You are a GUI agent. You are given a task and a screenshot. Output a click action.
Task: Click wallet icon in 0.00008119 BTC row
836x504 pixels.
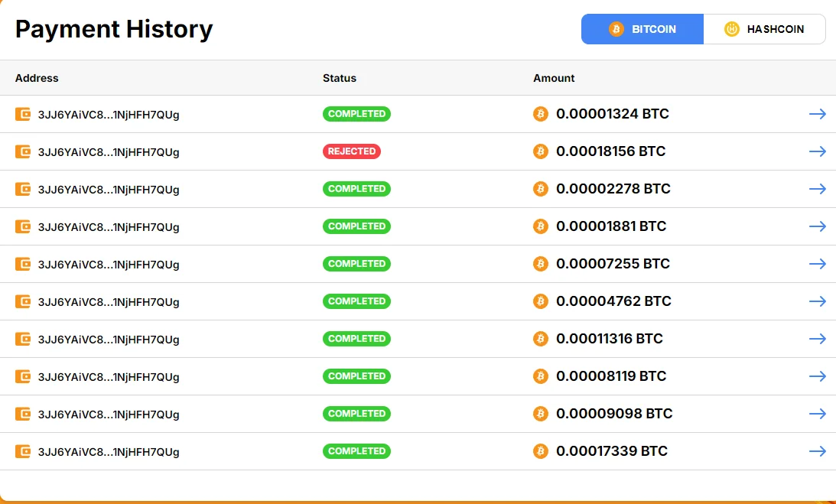coord(23,376)
